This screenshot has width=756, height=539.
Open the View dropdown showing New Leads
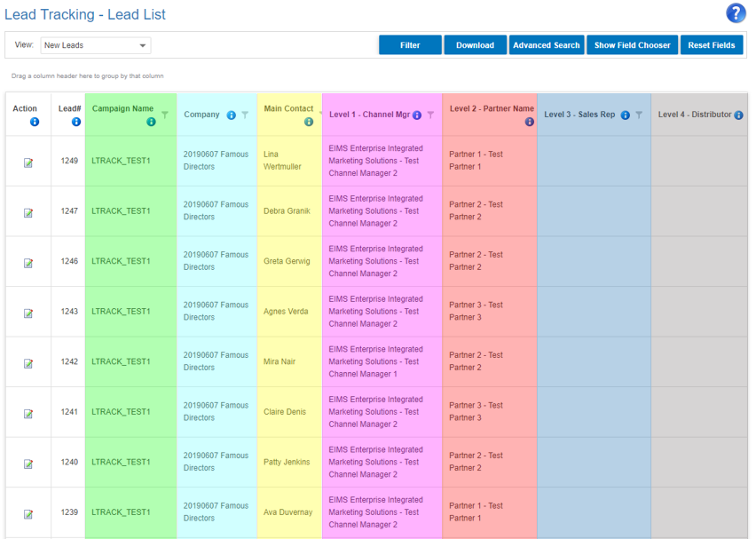96,45
